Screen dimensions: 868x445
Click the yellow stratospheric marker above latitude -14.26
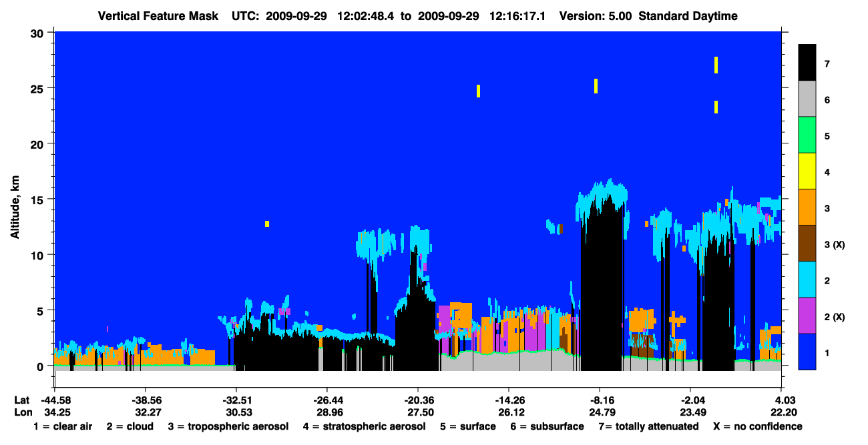click(479, 91)
